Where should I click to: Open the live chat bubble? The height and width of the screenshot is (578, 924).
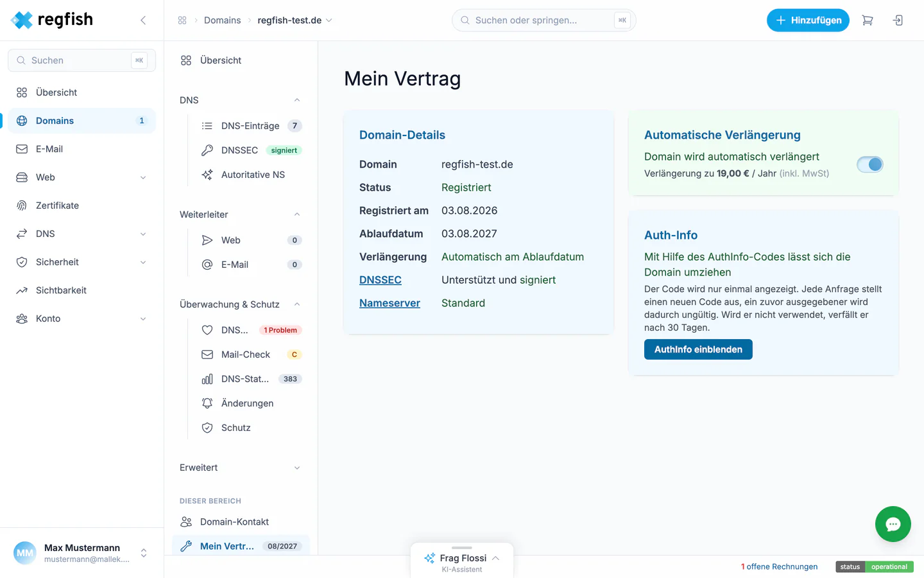pos(893,524)
